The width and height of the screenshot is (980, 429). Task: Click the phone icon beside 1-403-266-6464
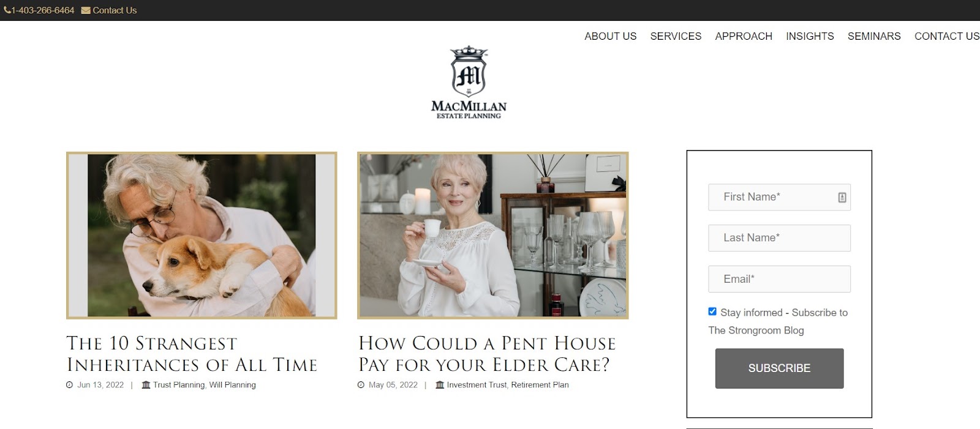pyautogui.click(x=7, y=10)
